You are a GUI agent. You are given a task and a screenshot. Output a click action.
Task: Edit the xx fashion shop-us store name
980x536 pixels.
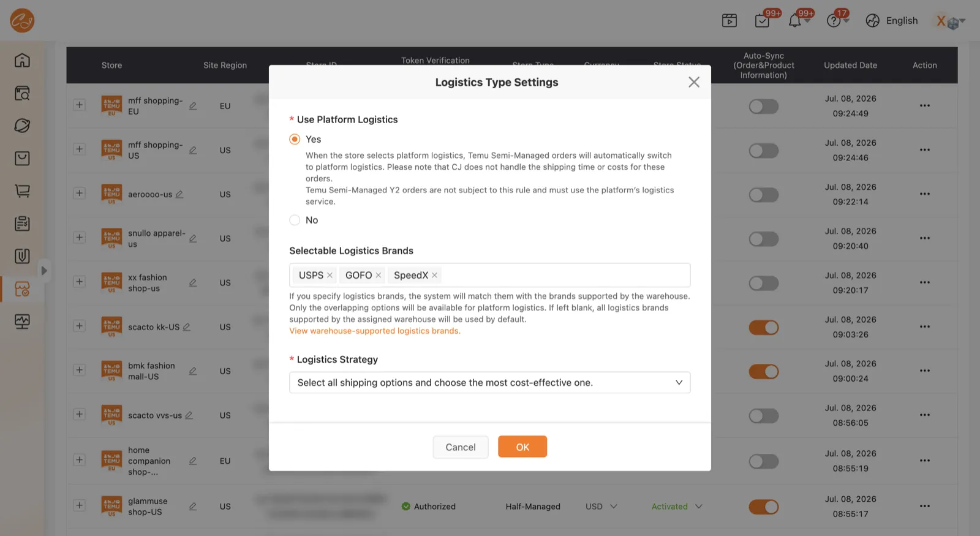pyautogui.click(x=193, y=282)
